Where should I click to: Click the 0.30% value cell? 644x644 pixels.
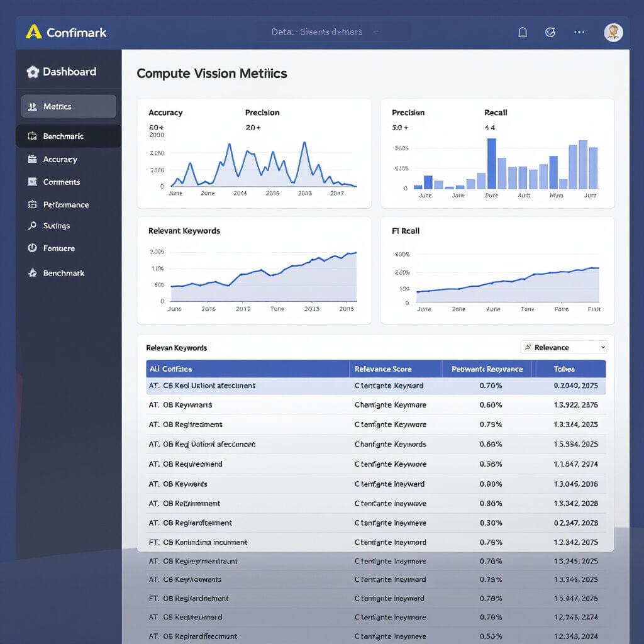491,523
